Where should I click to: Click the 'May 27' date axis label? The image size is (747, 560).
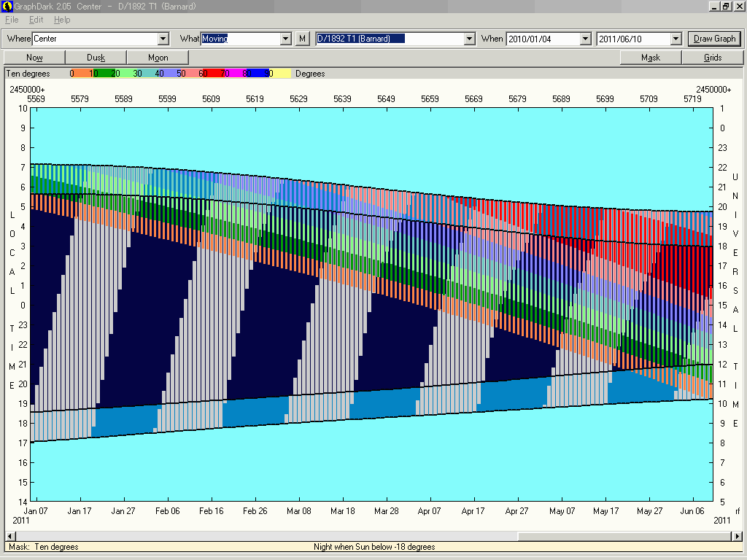click(x=650, y=511)
